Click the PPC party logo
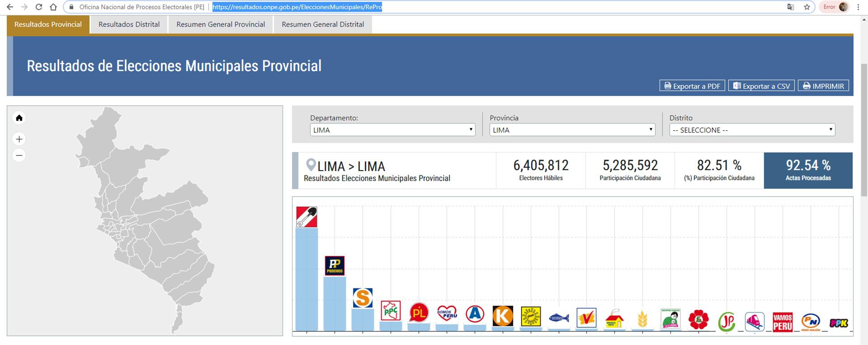This screenshot has width=868, height=345. pyautogui.click(x=391, y=311)
